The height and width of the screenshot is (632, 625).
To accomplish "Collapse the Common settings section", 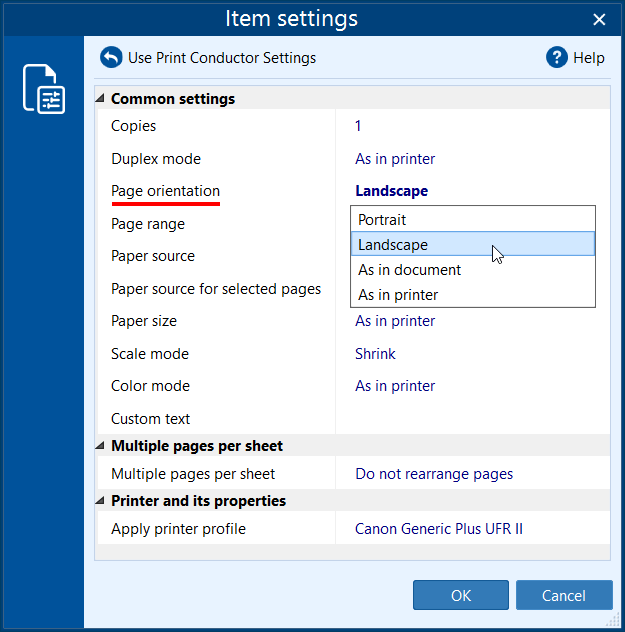I will 100,98.
